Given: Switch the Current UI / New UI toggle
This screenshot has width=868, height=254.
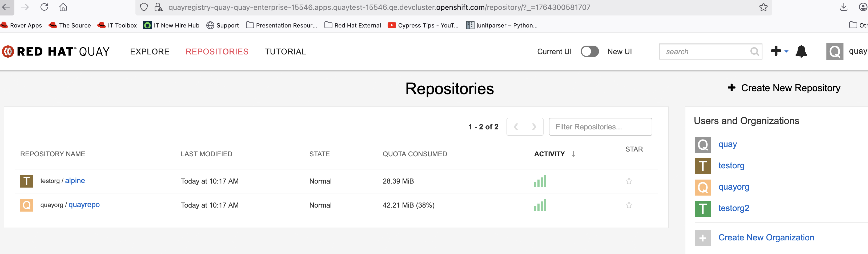Looking at the screenshot, I should (x=589, y=51).
